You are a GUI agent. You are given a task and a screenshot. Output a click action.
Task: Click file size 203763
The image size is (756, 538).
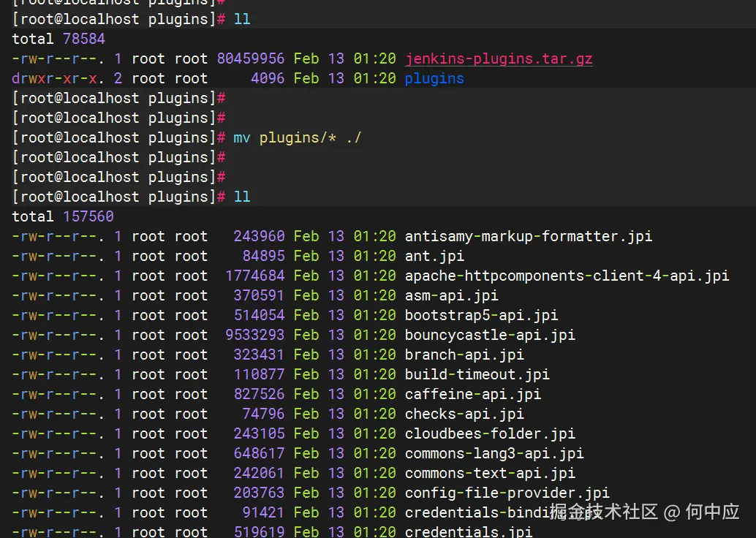click(260, 493)
